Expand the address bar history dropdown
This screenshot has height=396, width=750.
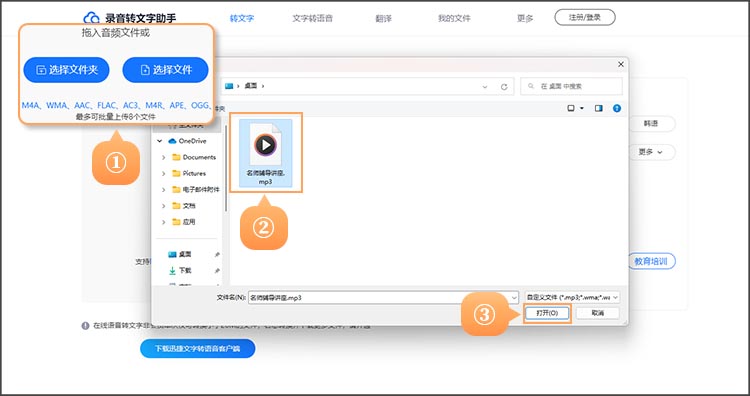[x=485, y=87]
